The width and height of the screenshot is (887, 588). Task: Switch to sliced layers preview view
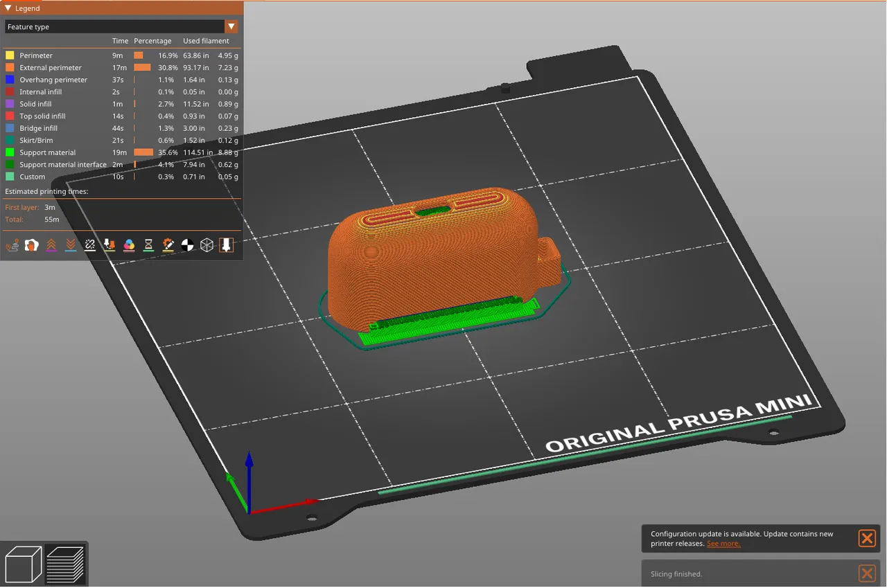point(65,564)
